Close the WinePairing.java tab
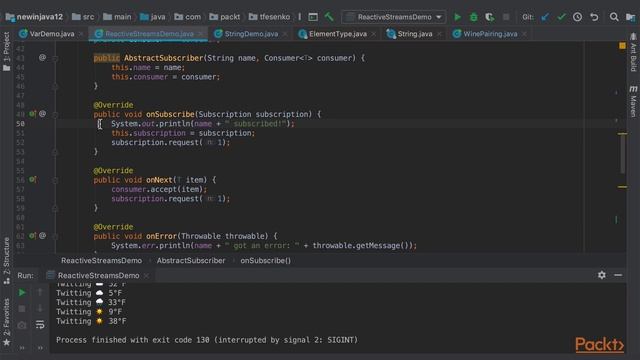Image resolution: width=640 pixels, height=360 pixels. pyautogui.click(x=524, y=34)
